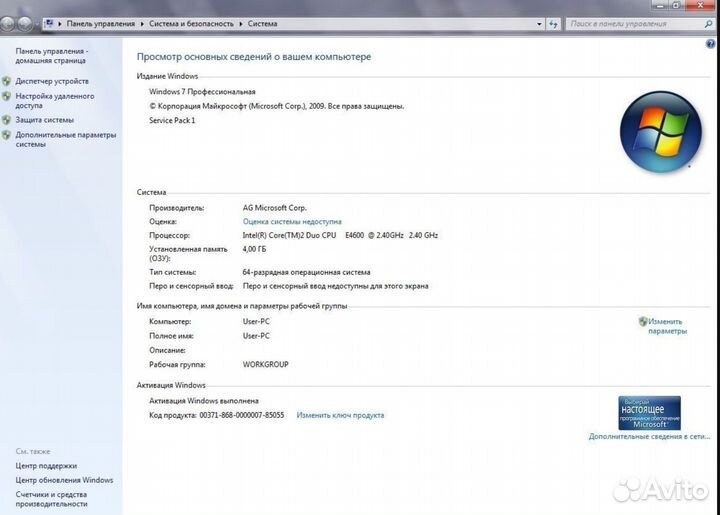
Task: Open 'Центр обновления Windows' link
Action: click(x=64, y=480)
